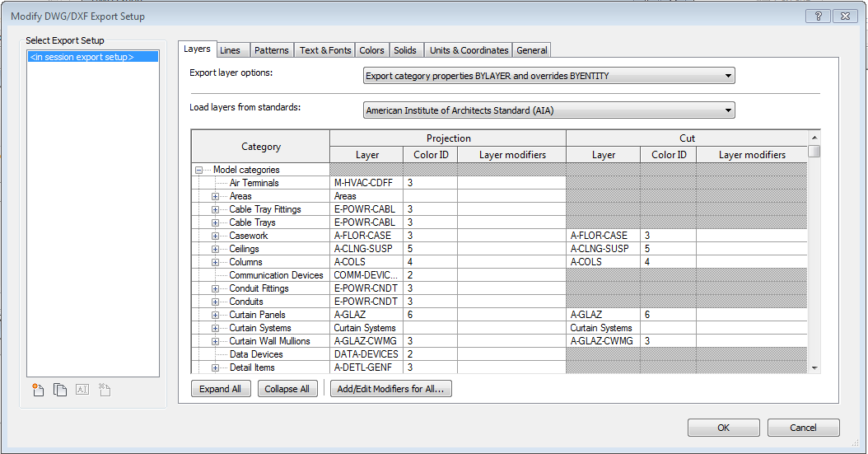Close the Export Setup dialog
The width and height of the screenshot is (868, 454).
pyautogui.click(x=845, y=16)
